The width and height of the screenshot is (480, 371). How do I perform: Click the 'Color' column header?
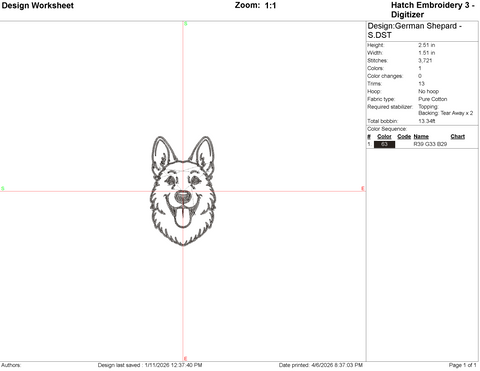[384, 137]
